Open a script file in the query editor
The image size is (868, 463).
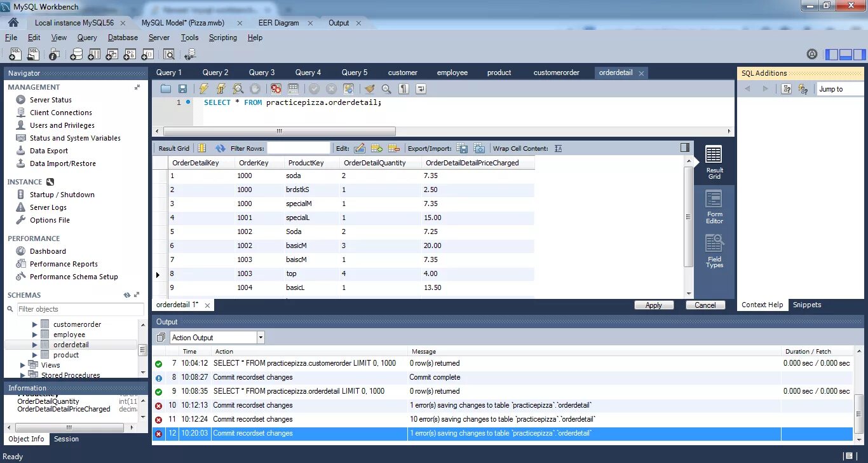click(166, 89)
